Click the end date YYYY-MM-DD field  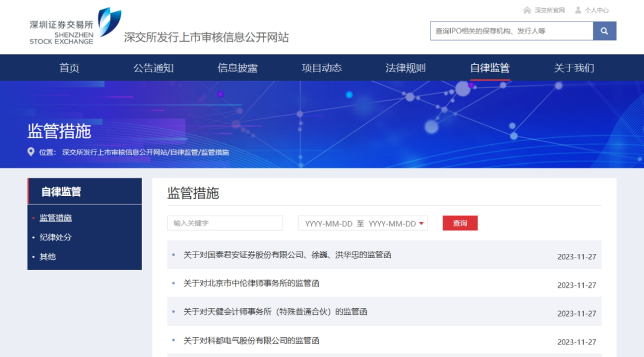pos(392,223)
